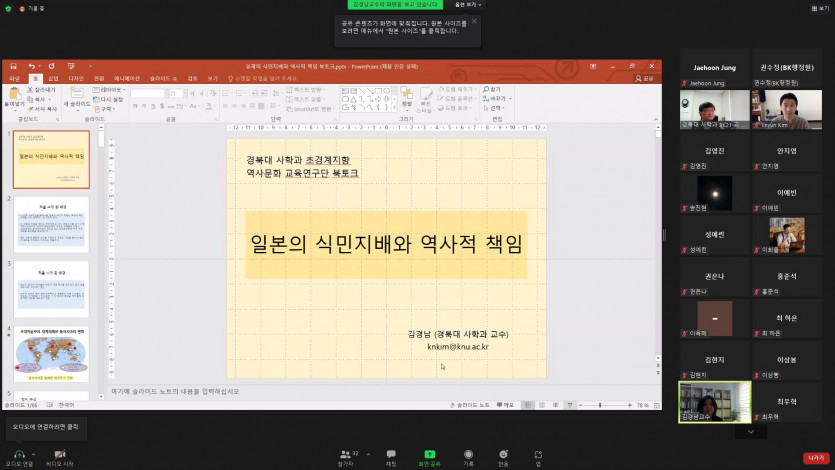The width and height of the screenshot is (835, 470).
Task: Click the email knkim@knu.ac.kr text
Action: click(457, 347)
